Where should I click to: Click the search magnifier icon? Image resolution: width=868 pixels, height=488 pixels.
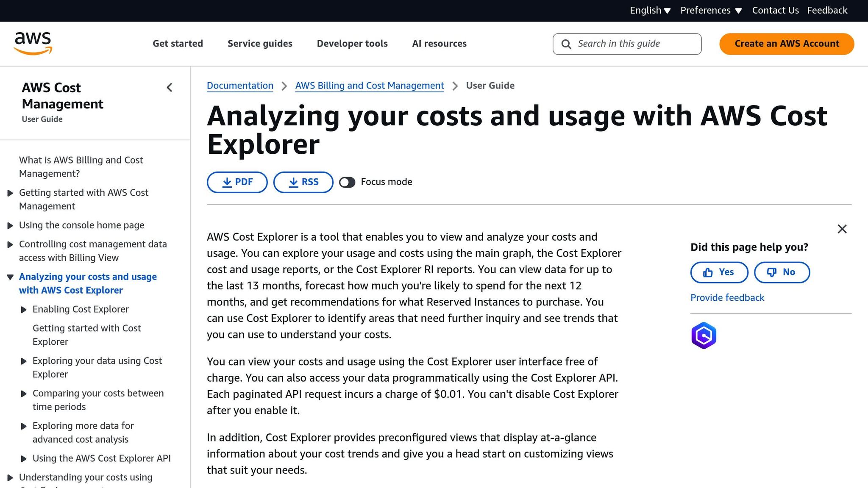click(566, 44)
